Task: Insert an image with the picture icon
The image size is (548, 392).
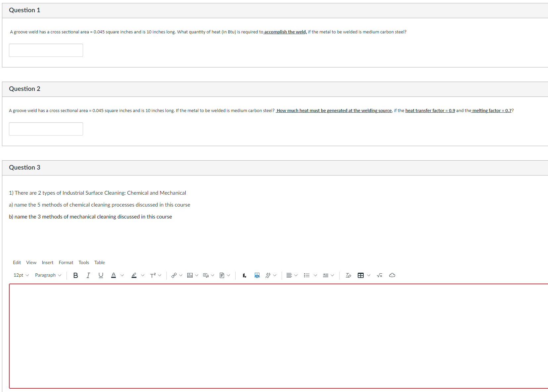Action: tap(190, 275)
